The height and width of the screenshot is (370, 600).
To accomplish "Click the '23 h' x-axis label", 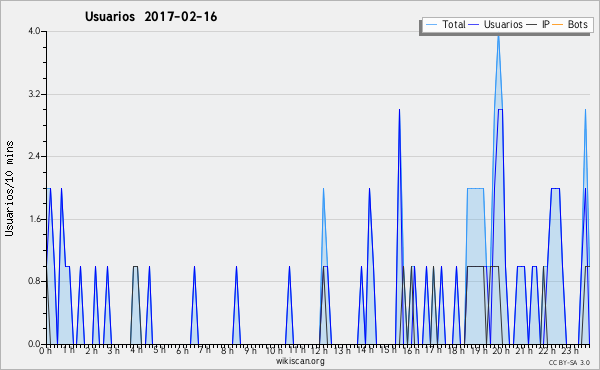I will 570,350.
